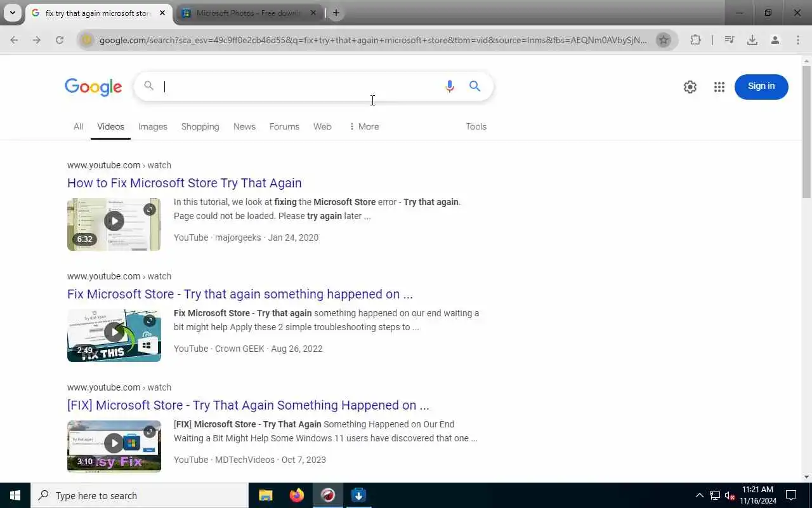Sign in to Google account
The width and height of the screenshot is (812, 508).
[761, 86]
